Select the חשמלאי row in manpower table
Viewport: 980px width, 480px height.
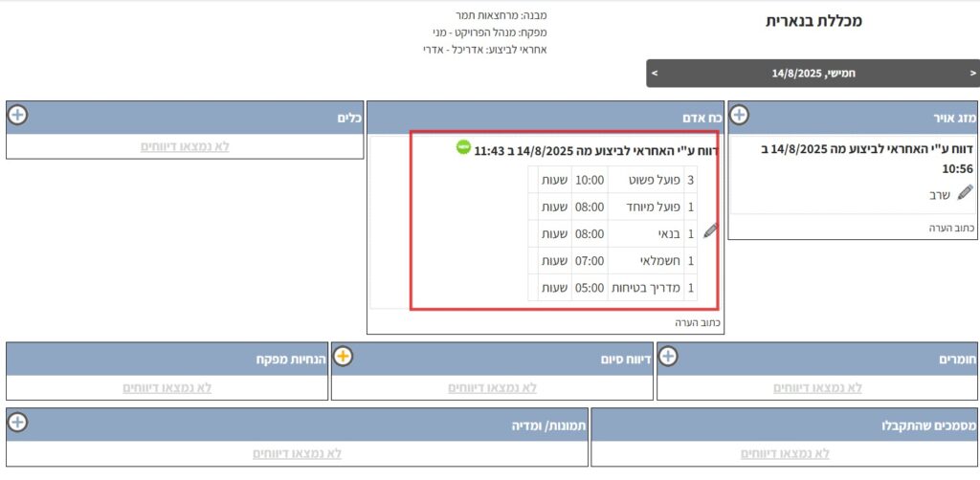click(612, 261)
